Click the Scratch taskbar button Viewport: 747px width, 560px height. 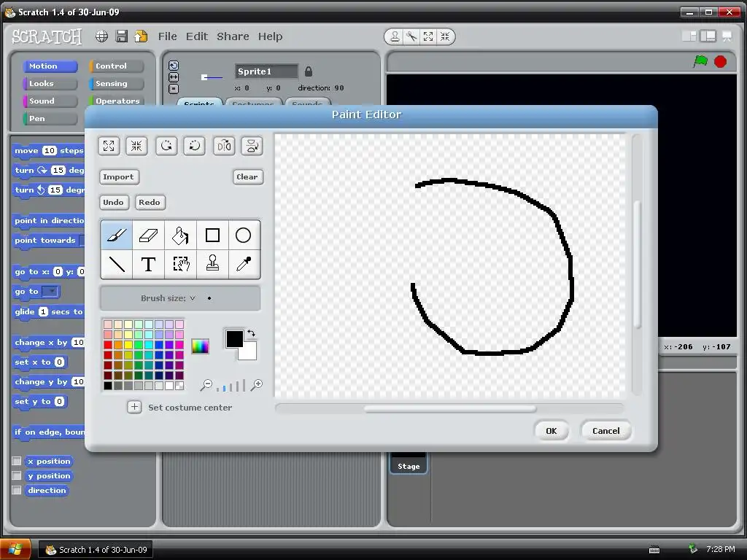pos(96,550)
